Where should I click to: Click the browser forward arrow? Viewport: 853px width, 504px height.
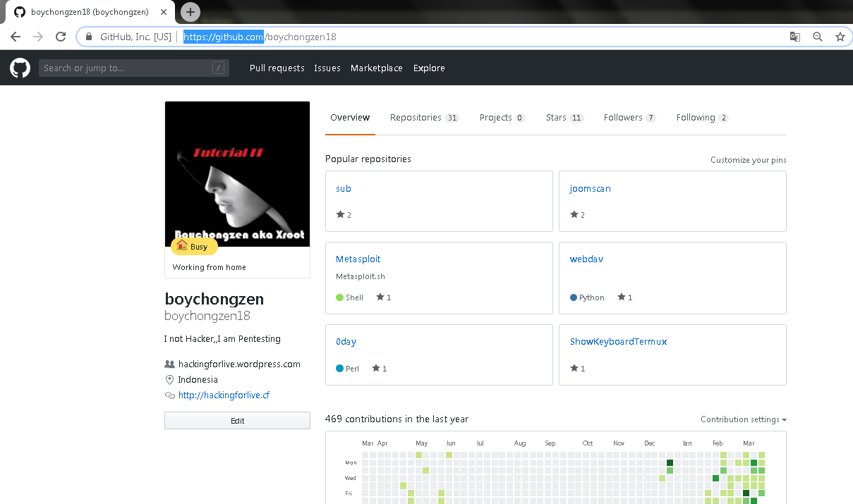pyautogui.click(x=38, y=37)
